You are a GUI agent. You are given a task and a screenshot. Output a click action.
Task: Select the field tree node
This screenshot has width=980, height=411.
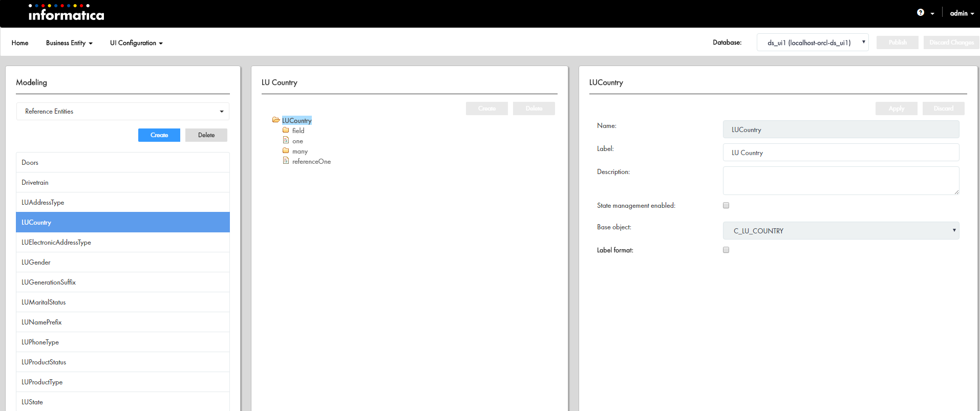pyautogui.click(x=298, y=131)
